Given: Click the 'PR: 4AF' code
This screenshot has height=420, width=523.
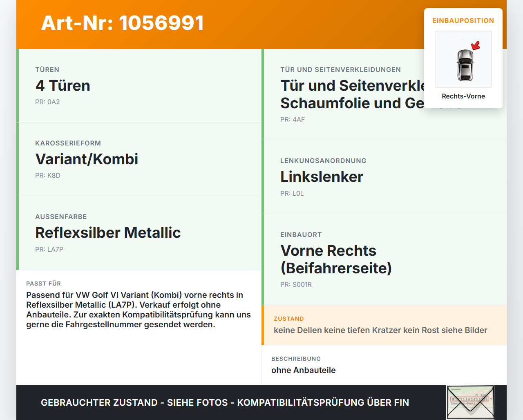Looking at the screenshot, I should 293,119.
